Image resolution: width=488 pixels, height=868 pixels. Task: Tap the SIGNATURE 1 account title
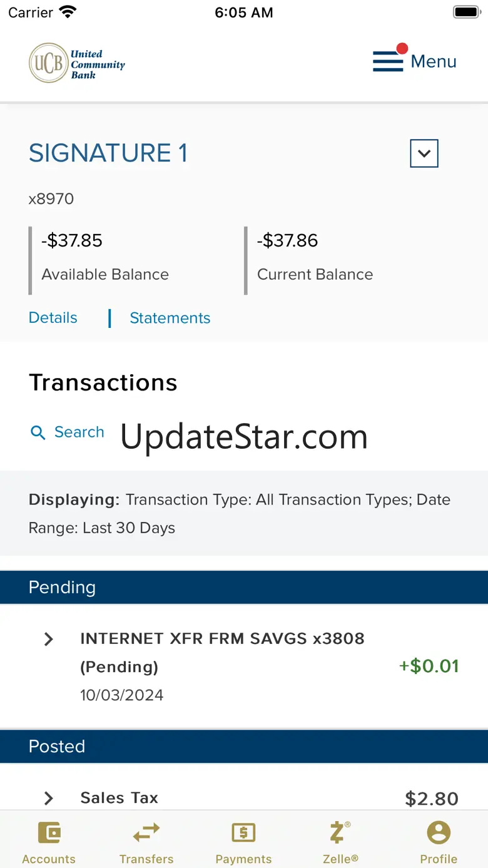(x=108, y=153)
